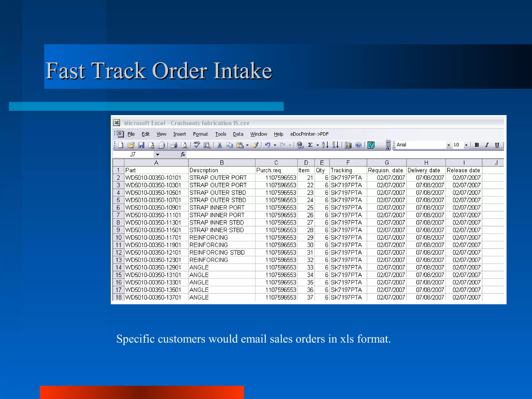Expand the Paste options arrow
Screen dimensions: 532x399
(x=247, y=145)
